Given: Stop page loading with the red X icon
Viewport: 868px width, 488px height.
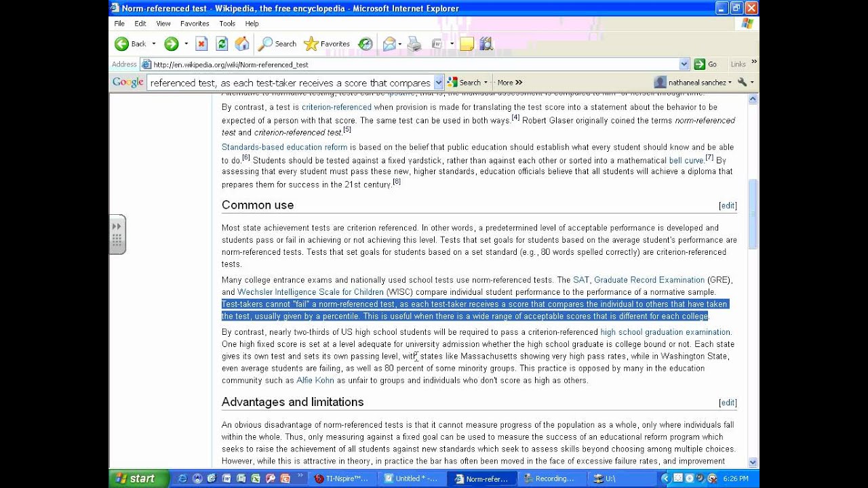Looking at the screenshot, I should tap(201, 44).
